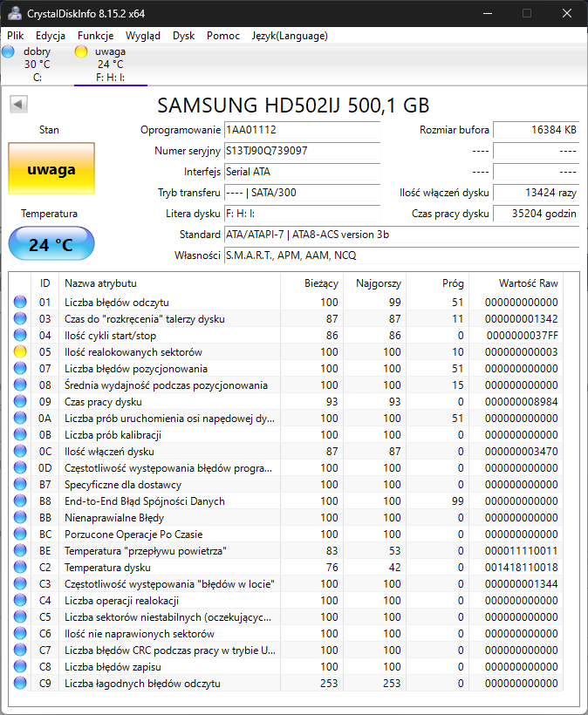Viewport: 588px width, 715px height.
Task: Click the Numer seryjny serial number field
Action: (302, 151)
